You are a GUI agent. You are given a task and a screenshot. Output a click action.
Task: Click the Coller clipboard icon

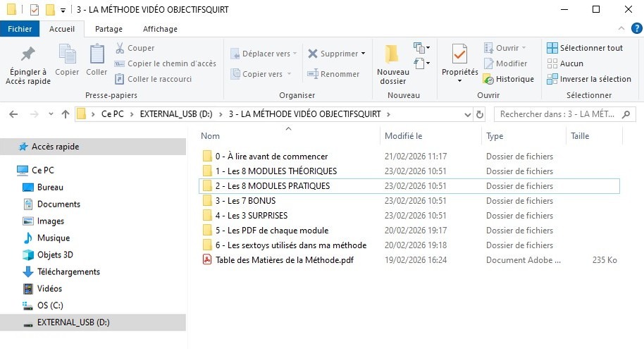coord(97,55)
